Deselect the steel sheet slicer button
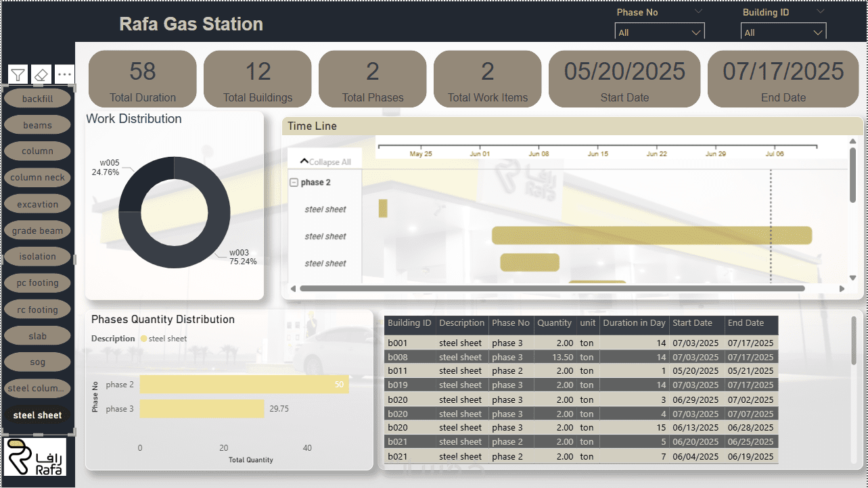The width and height of the screenshot is (868, 488). coord(37,415)
